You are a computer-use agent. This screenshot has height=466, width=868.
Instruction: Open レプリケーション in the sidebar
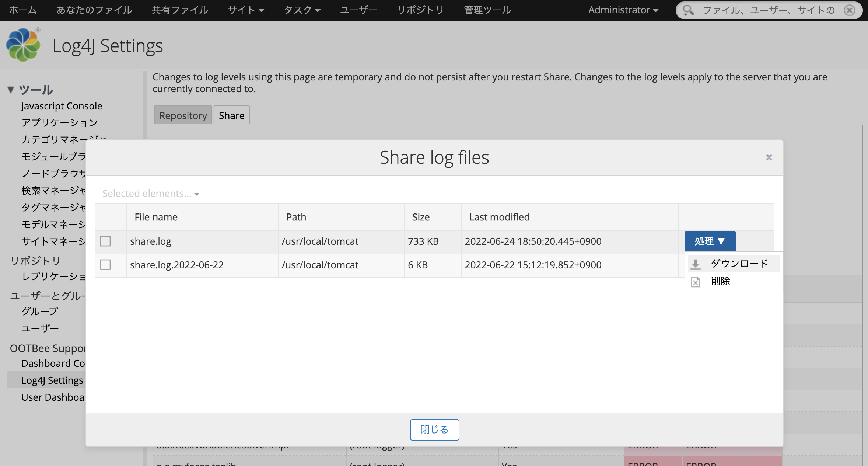53,276
